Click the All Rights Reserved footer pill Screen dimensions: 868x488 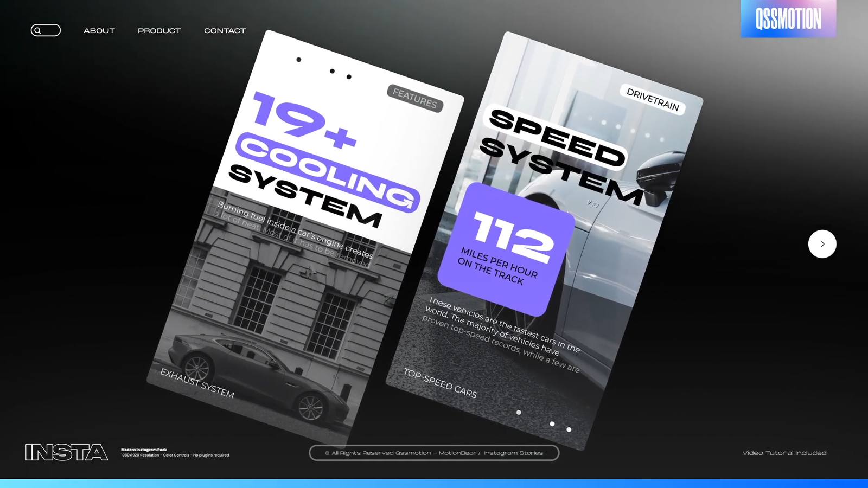[x=434, y=453]
